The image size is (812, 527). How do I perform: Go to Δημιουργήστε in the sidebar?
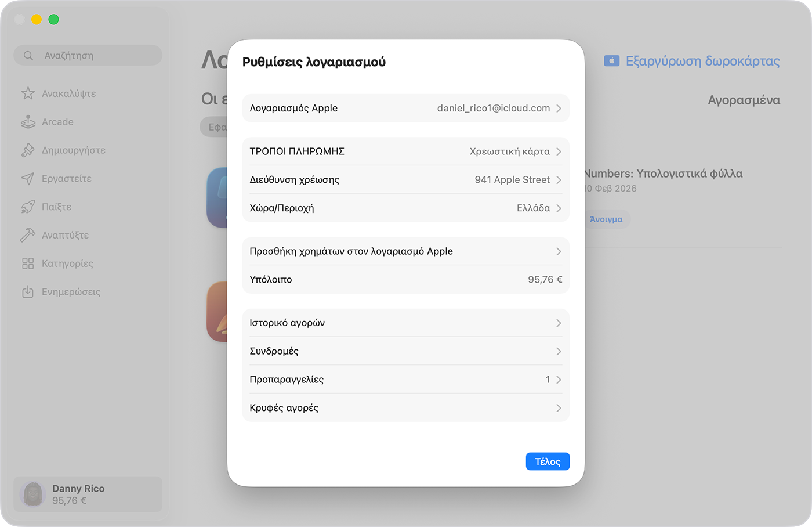74,150
